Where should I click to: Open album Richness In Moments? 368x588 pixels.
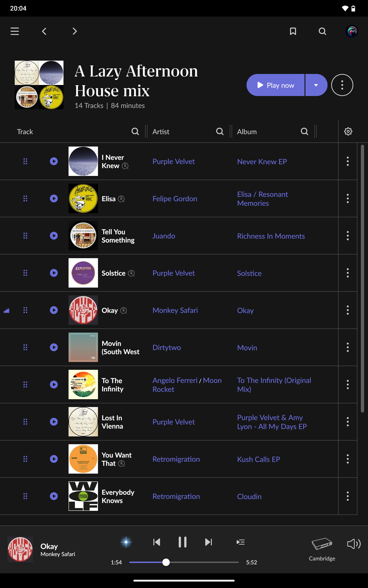coord(271,236)
